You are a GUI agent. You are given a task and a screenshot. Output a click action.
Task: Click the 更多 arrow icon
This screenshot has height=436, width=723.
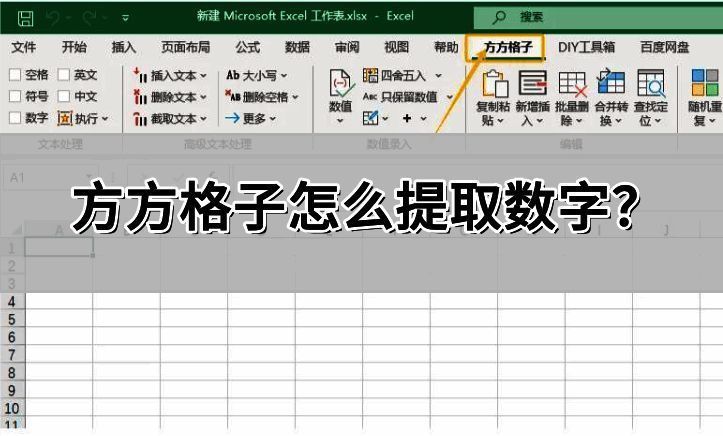(232, 118)
